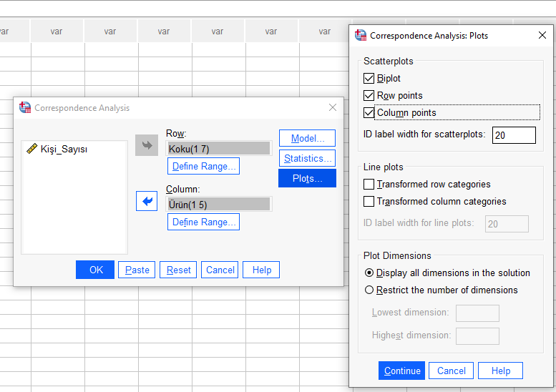Viewport: 556px width, 392px height.
Task: Click Define Range under the Row field
Action: point(203,166)
